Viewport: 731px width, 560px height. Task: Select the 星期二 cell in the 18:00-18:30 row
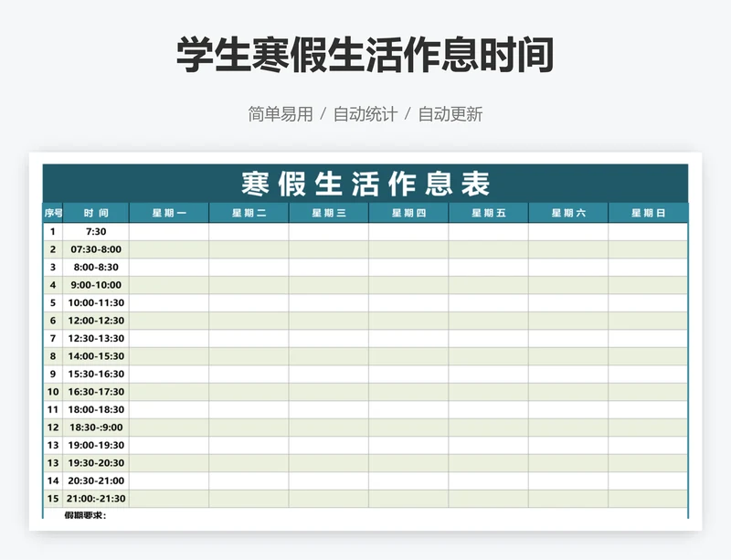coord(249,410)
